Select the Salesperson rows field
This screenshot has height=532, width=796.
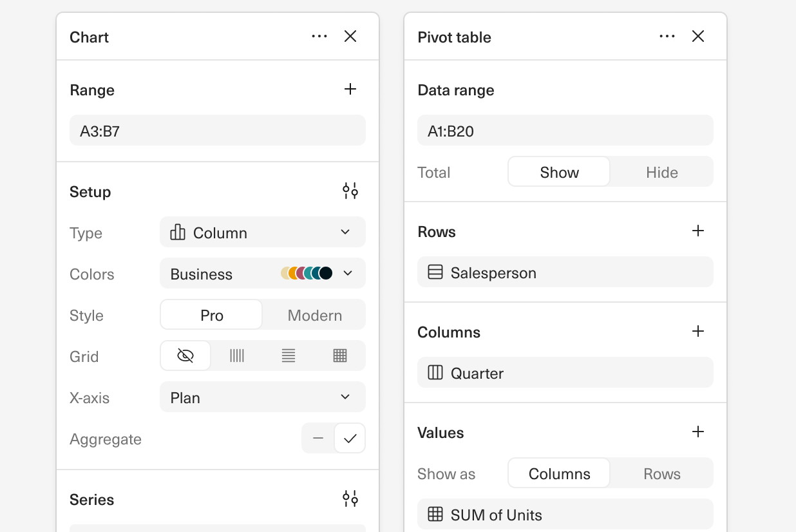pyautogui.click(x=565, y=272)
